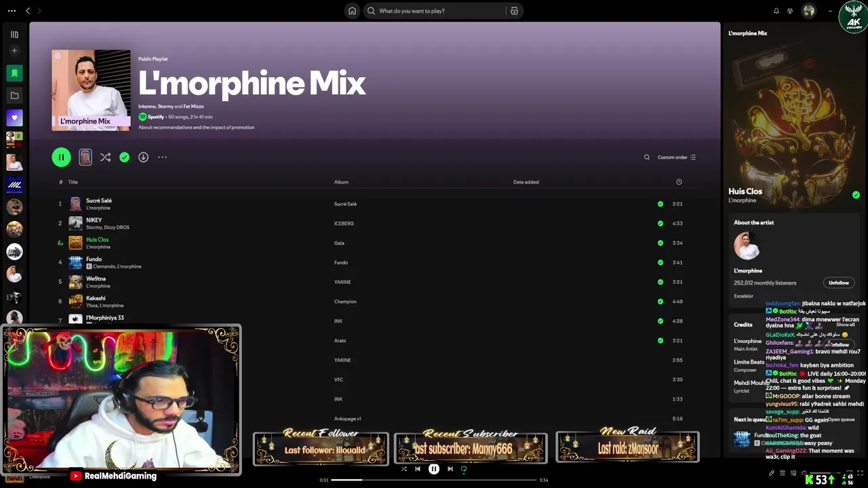
Task: Open the lyrics microphone icon at bottom right
Action: (x=772, y=473)
